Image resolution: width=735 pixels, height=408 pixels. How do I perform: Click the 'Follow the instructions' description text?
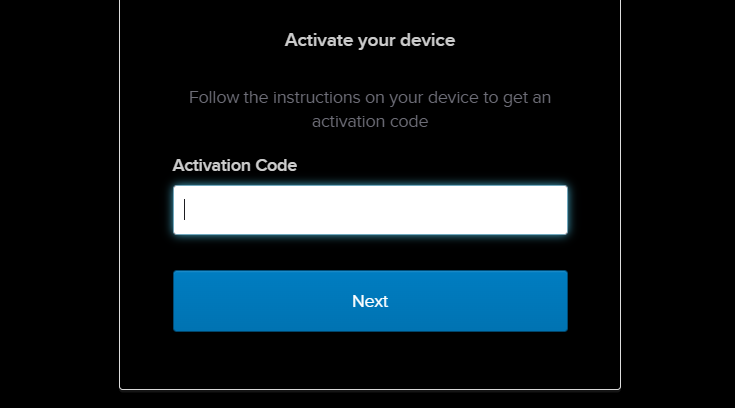370,109
